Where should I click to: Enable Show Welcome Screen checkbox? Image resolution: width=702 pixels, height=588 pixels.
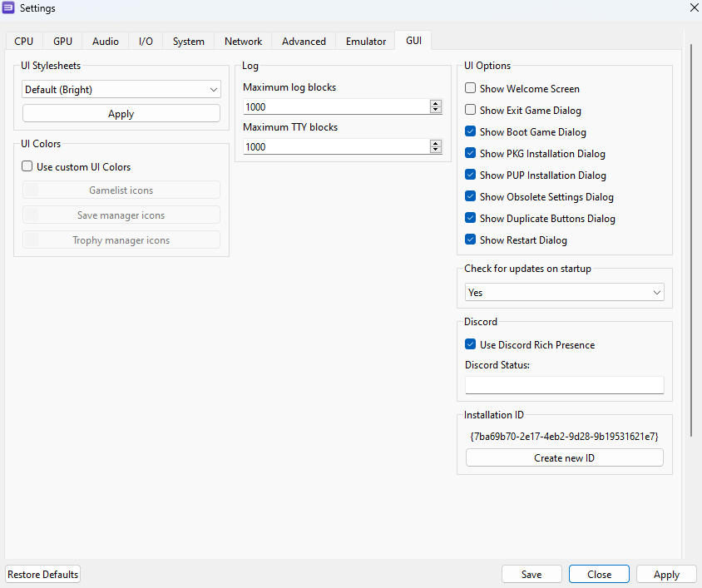470,88
